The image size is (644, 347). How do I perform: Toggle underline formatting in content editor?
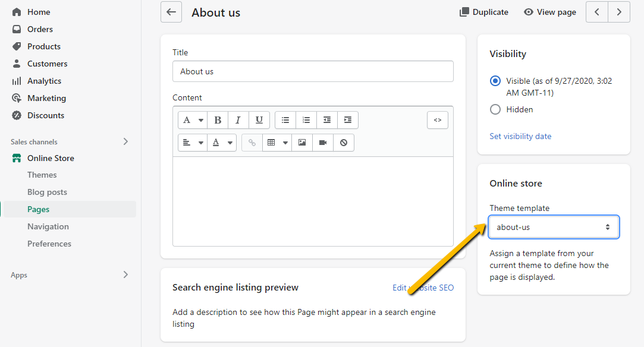coord(259,120)
